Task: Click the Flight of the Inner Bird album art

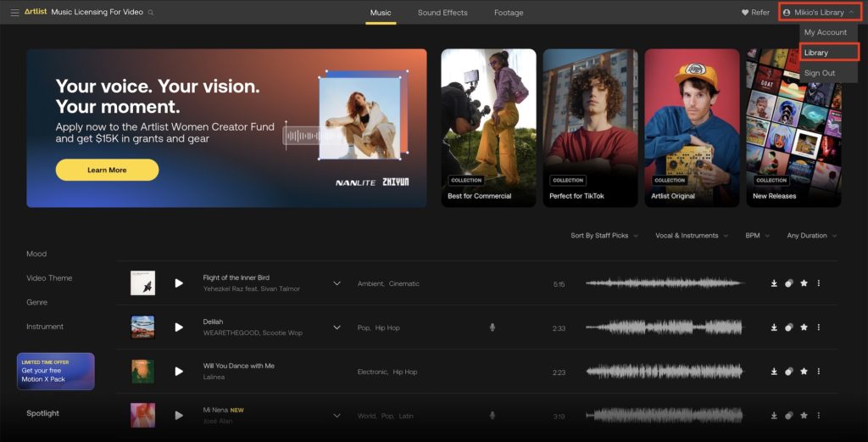Action: tap(142, 283)
